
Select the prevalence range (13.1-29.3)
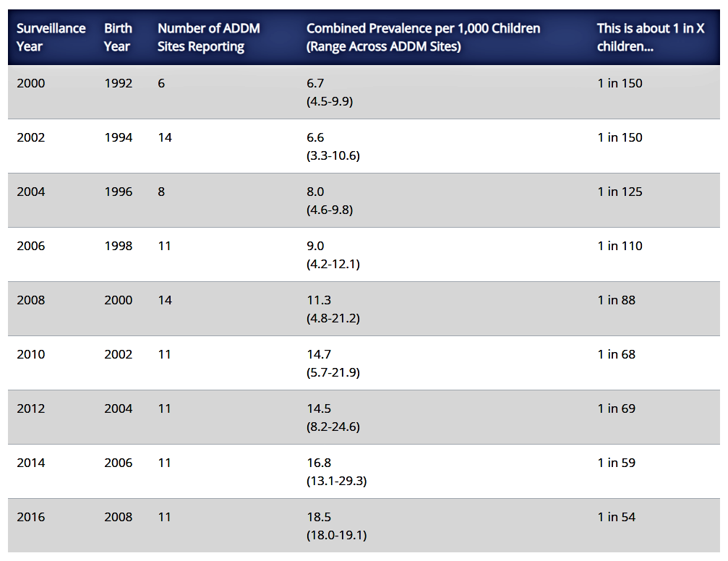coord(336,481)
